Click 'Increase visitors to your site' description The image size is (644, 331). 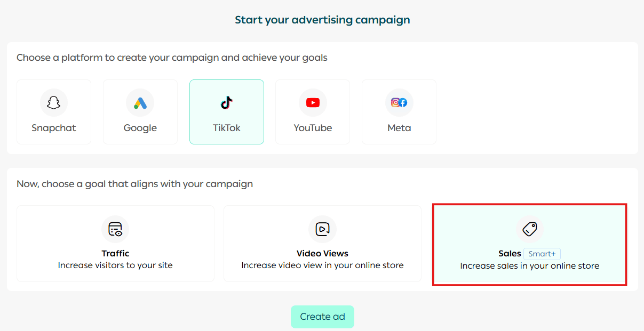[x=115, y=265]
